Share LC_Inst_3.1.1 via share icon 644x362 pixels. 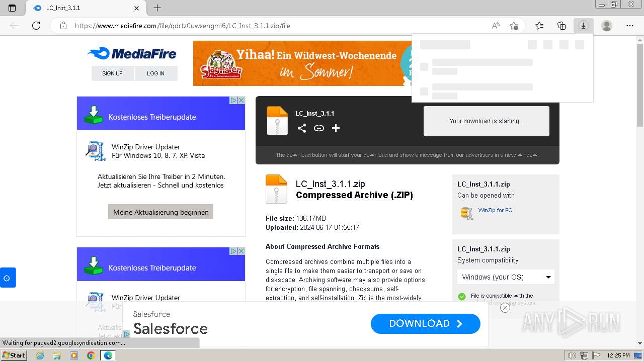click(x=302, y=128)
